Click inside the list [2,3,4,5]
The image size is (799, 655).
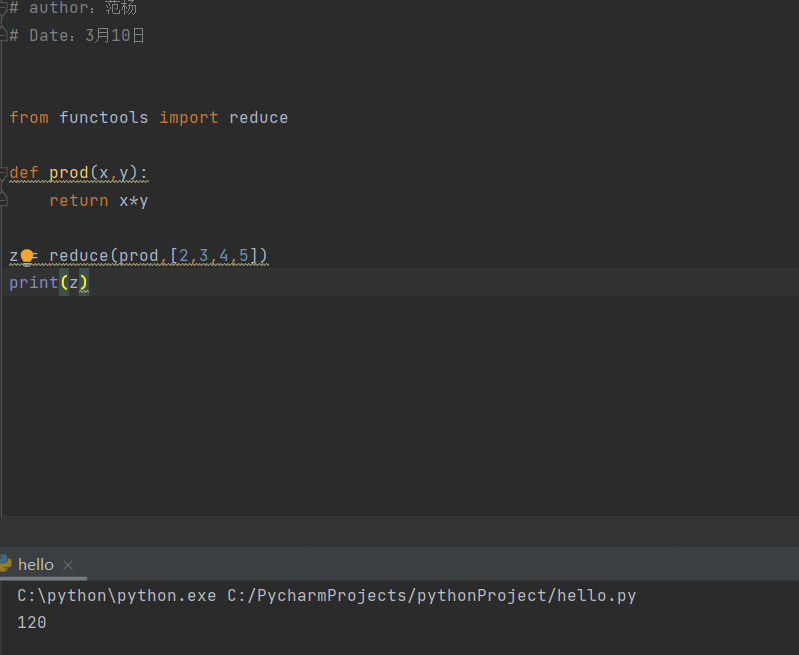(214, 256)
